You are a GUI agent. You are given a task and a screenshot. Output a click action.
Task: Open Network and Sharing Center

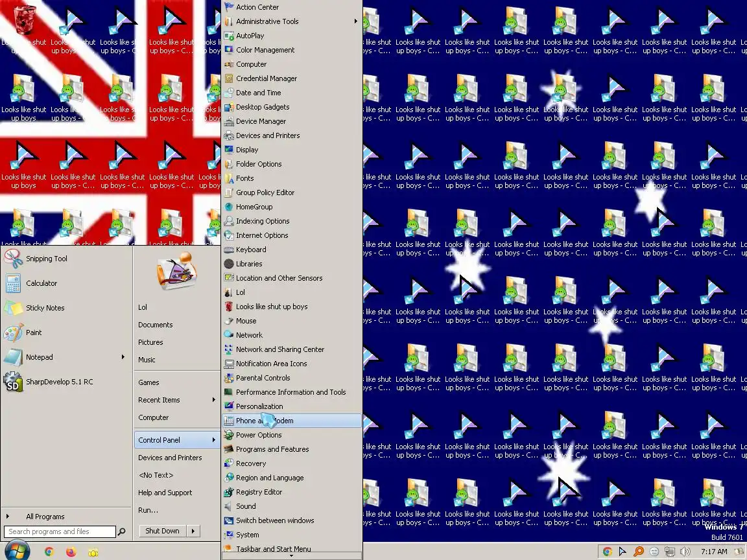[292, 349]
